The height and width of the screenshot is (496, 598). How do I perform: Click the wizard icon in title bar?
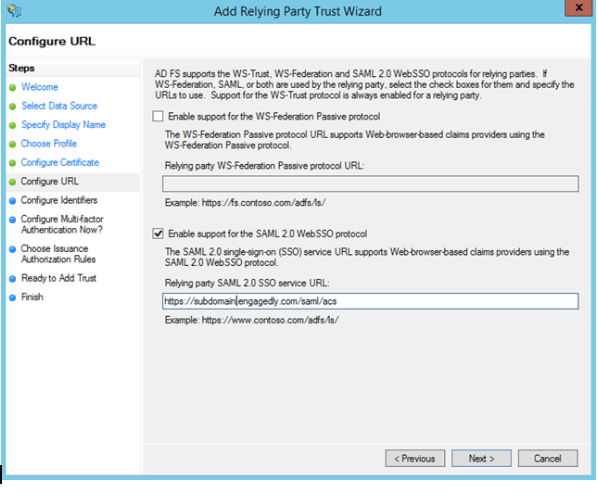point(14,11)
